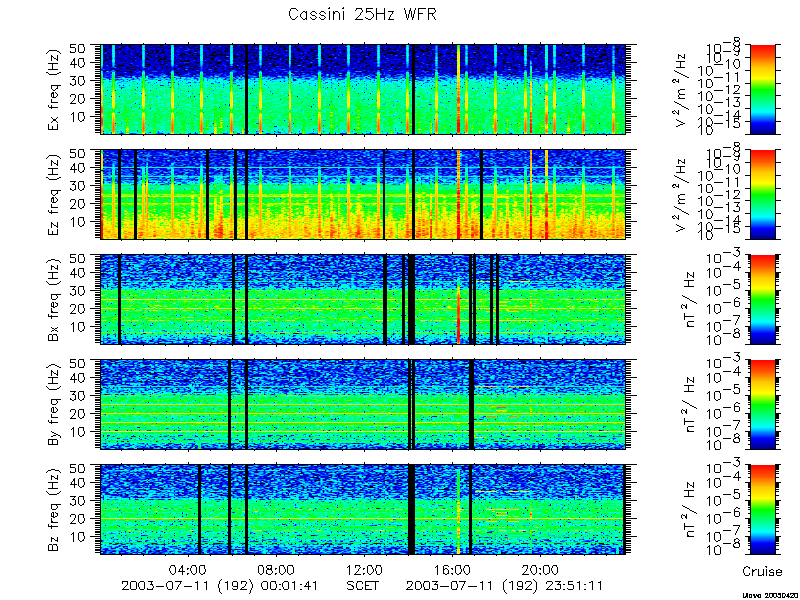Click the By freq (Hz) axis label
The width and height of the screenshot is (800, 600).
(55, 405)
